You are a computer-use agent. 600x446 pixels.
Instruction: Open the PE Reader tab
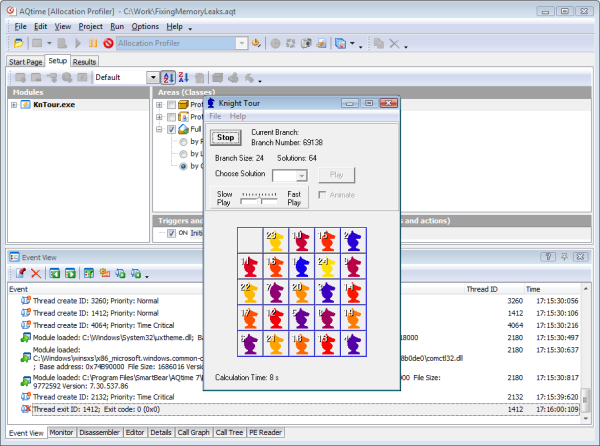[x=265, y=432]
